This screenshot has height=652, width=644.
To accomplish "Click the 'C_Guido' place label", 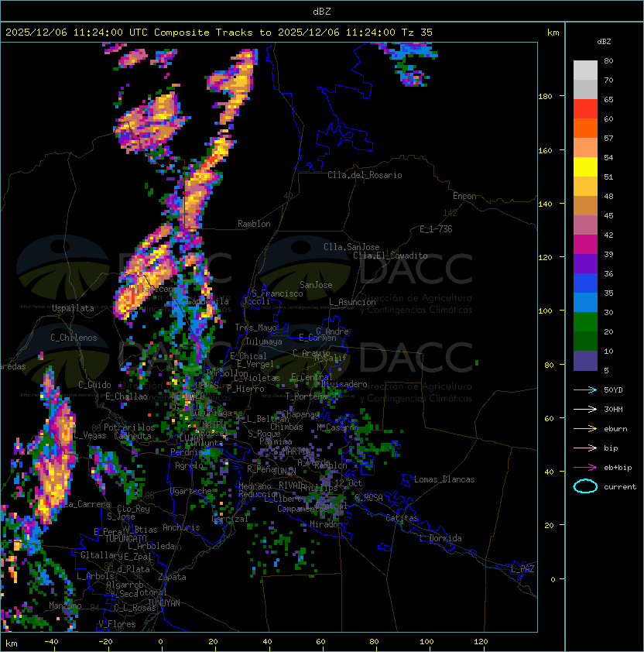I will point(94,385).
